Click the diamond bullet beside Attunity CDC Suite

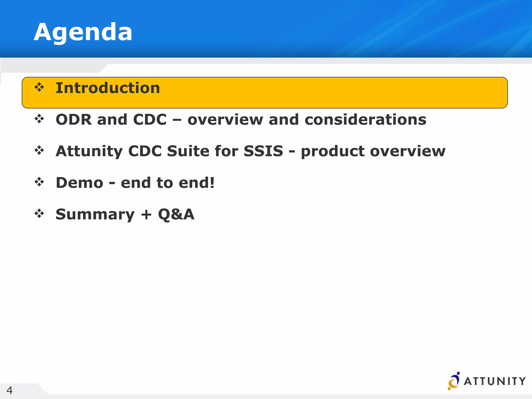pos(39,150)
